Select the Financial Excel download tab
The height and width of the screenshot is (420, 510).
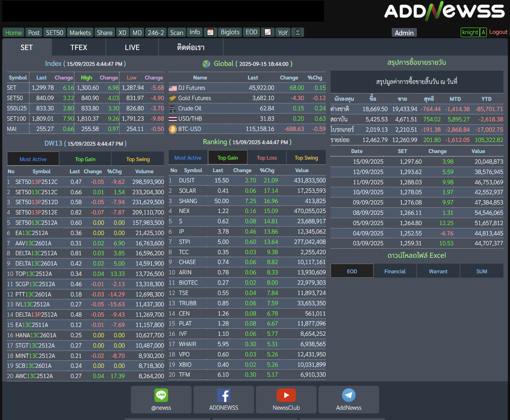(395, 271)
